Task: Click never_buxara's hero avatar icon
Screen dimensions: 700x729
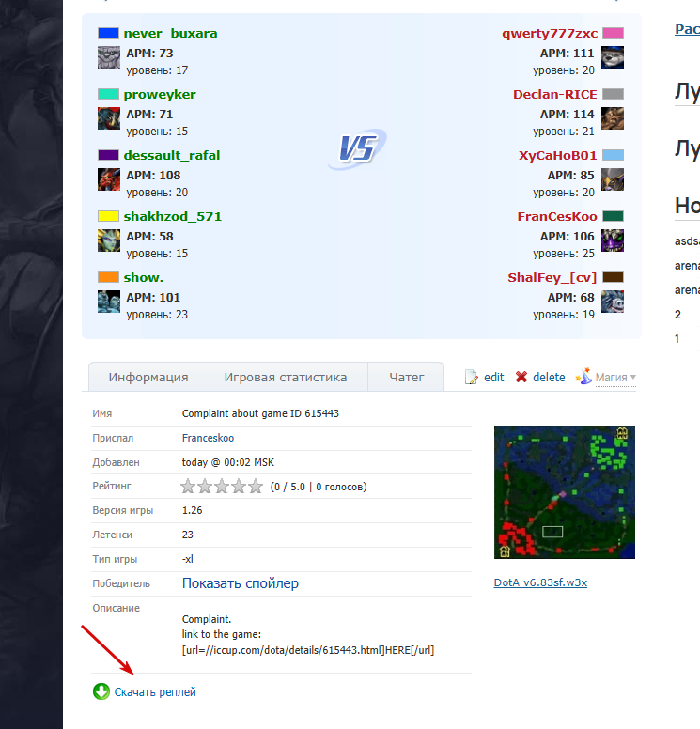Action: tap(109, 57)
